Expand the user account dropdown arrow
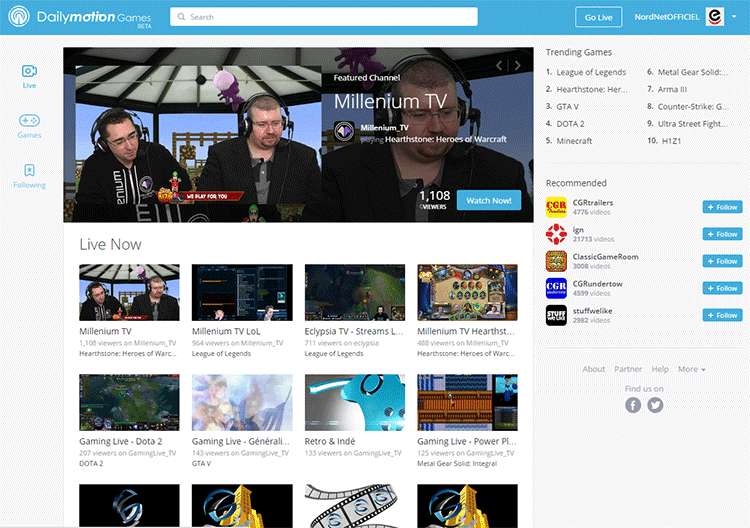Viewport: 750px width, 528px height. [734, 17]
